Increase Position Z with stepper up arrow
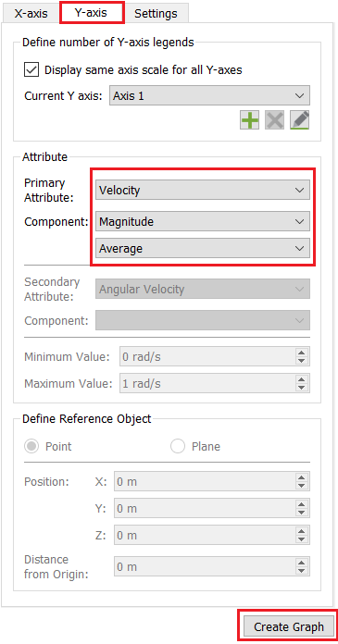Screen dimensions: 338x644 point(302,531)
